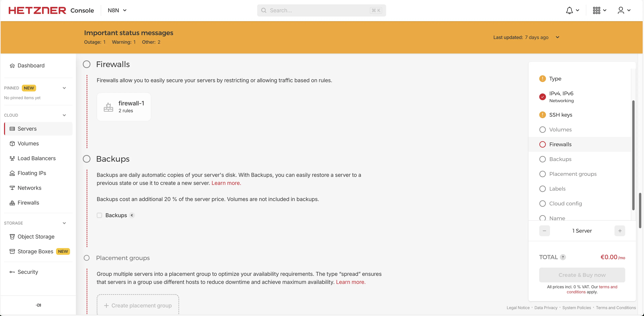Select the Cloud config step circle
The width and height of the screenshot is (644, 316).
click(x=542, y=204)
